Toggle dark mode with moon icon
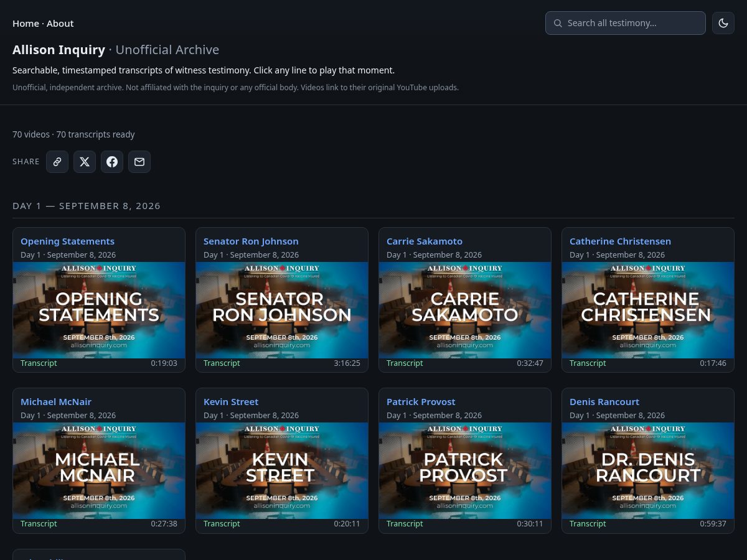The width and height of the screenshot is (747, 560). pos(723,23)
